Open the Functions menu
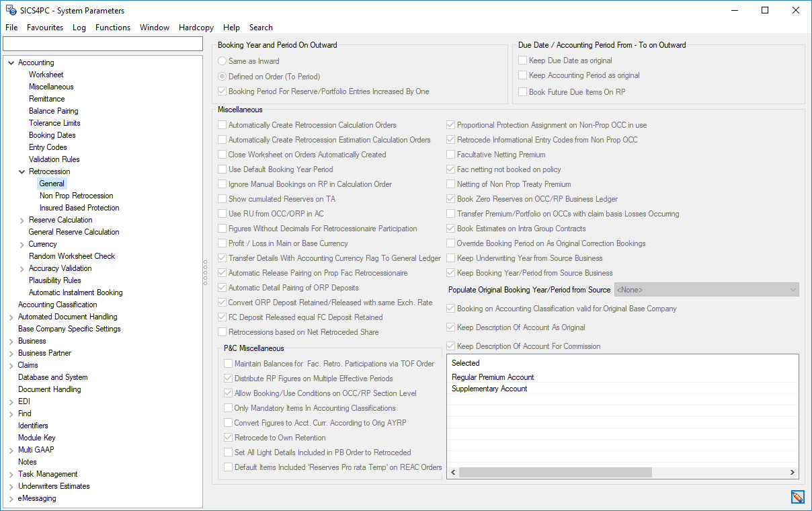Screen dimensions: 812x511 click(113, 28)
